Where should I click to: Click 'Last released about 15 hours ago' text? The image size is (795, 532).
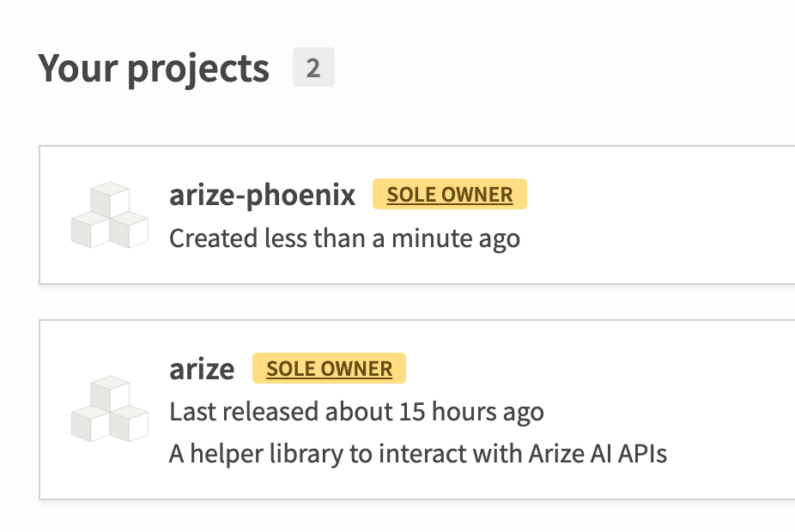pos(356,411)
